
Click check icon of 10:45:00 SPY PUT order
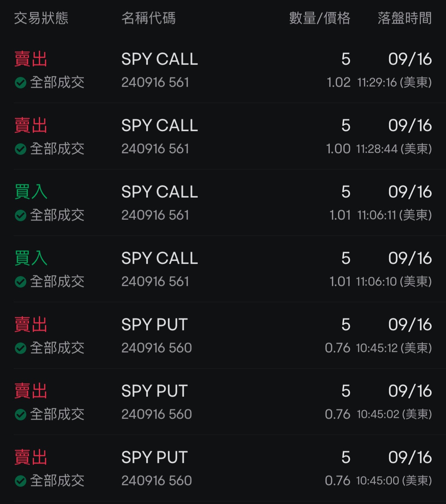tap(21, 481)
